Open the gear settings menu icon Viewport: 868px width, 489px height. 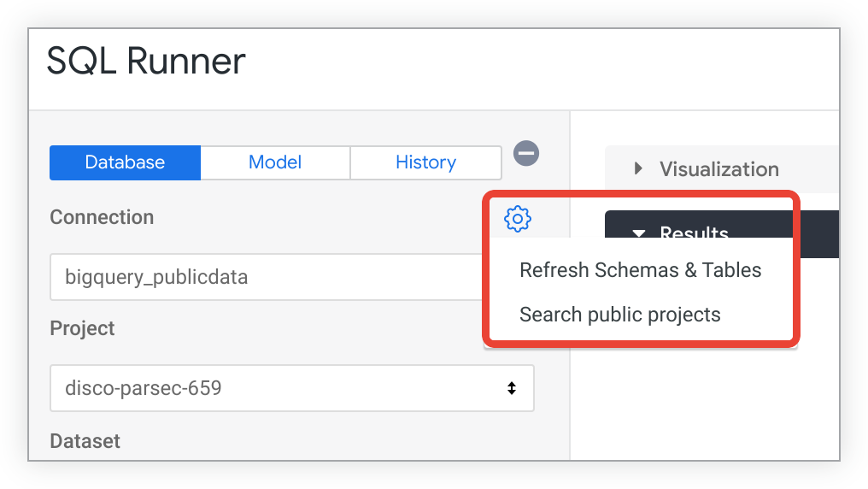click(517, 219)
